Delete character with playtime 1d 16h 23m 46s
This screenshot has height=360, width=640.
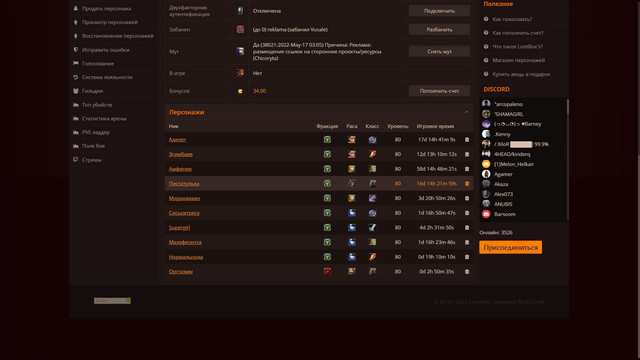(467, 242)
